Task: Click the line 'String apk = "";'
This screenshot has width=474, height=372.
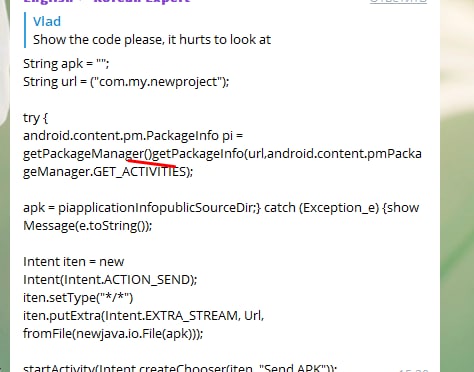Action: (x=66, y=63)
